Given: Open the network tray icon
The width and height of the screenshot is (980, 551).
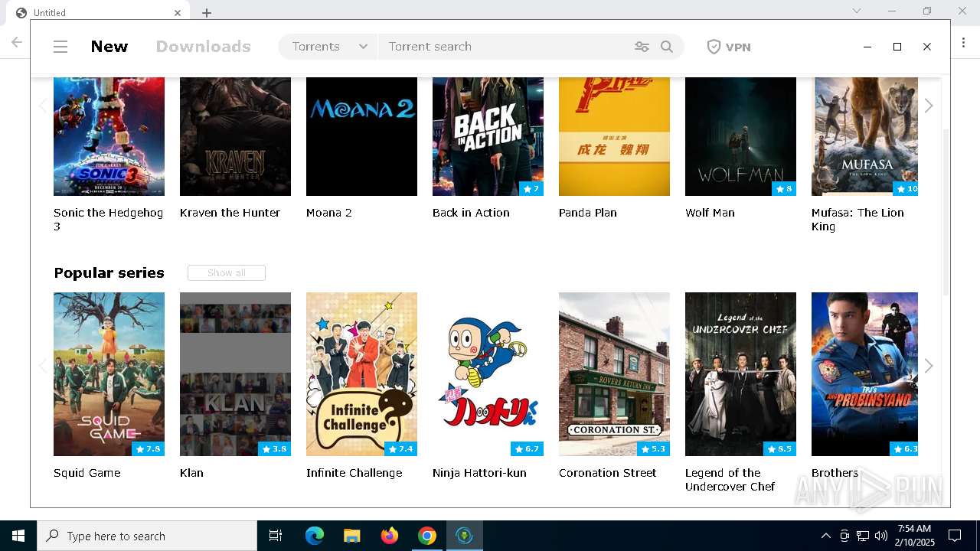Looking at the screenshot, I should pyautogui.click(x=863, y=536).
